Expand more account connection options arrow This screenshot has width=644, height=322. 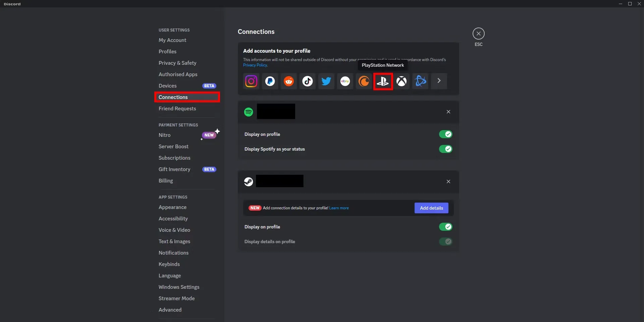click(x=439, y=81)
